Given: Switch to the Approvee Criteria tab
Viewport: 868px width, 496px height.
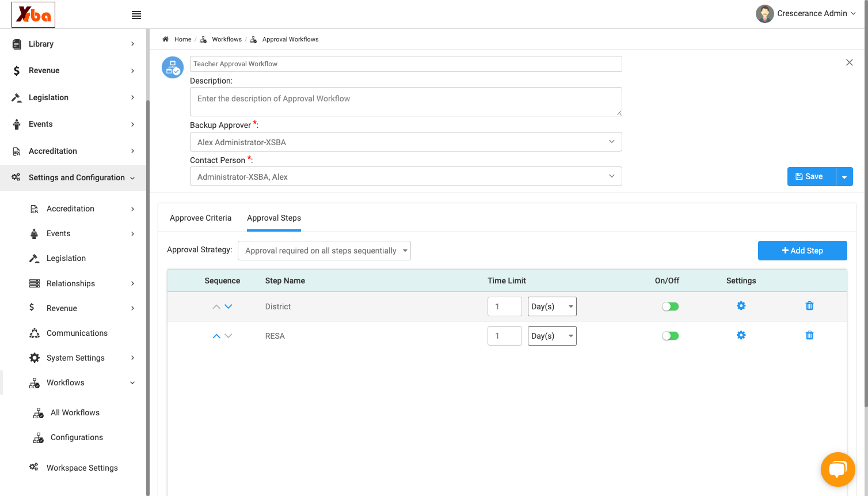Looking at the screenshot, I should click(x=200, y=218).
